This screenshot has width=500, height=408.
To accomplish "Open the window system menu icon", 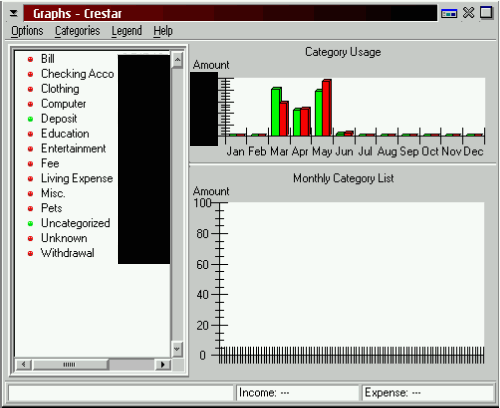I will coord(14,13).
